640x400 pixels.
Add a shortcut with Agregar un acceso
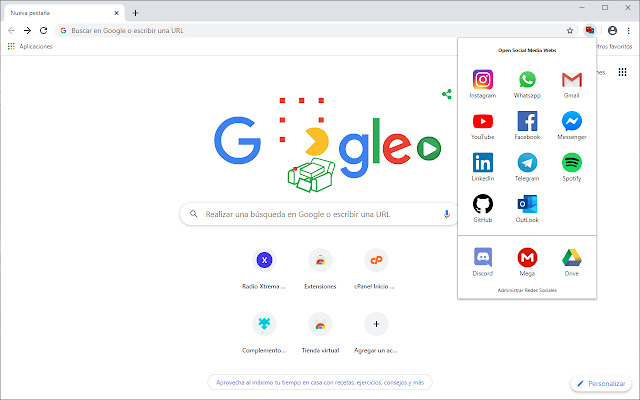point(376,332)
